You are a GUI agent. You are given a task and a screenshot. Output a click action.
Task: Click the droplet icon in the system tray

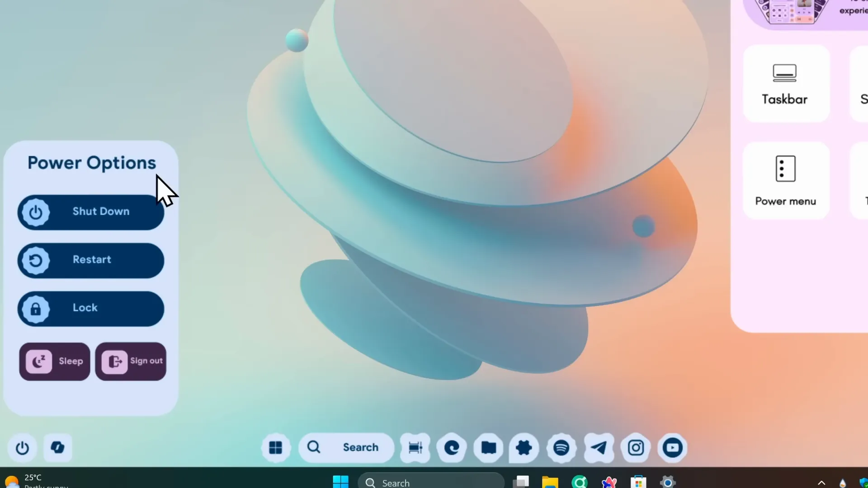click(x=842, y=483)
